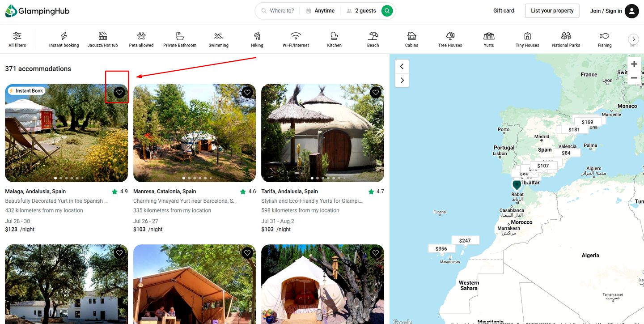Zoom in on the map
644x324 pixels.
(634, 64)
